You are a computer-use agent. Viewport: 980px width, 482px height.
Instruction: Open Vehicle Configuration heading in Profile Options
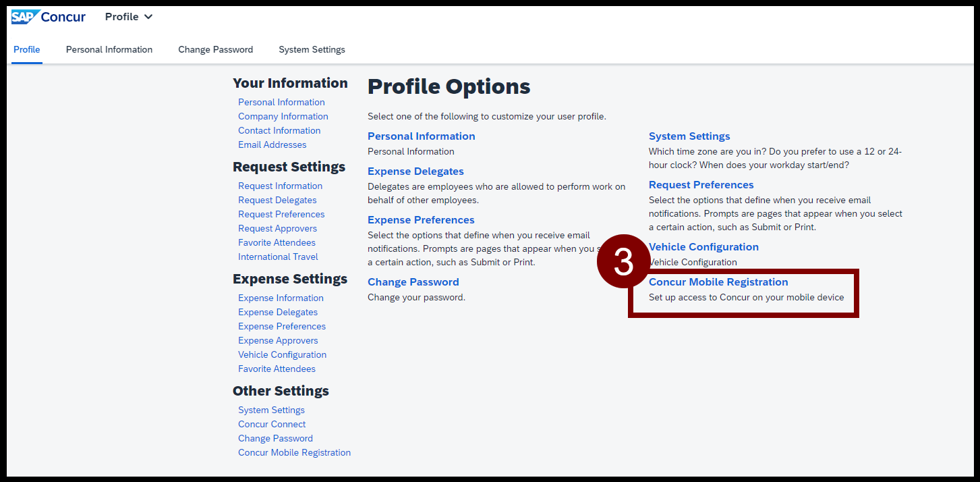703,247
